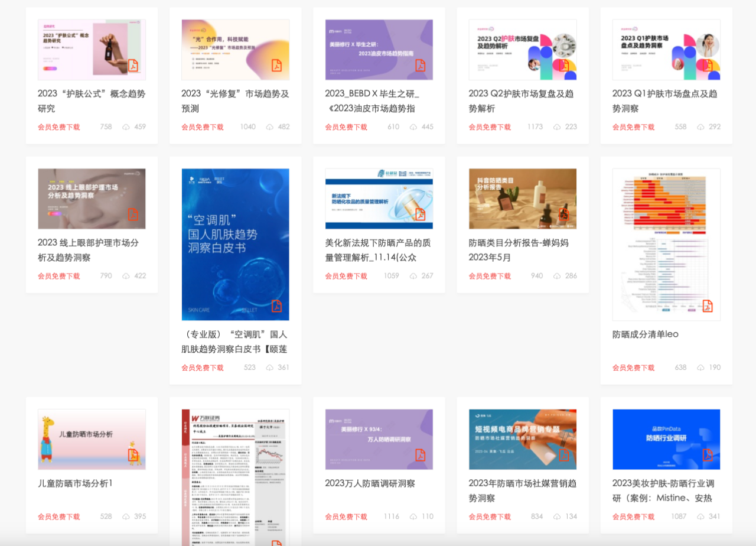Open title 2023年防晒市场社媒营销趋势洞察
Screen dimensions: 756x546
coord(523,490)
